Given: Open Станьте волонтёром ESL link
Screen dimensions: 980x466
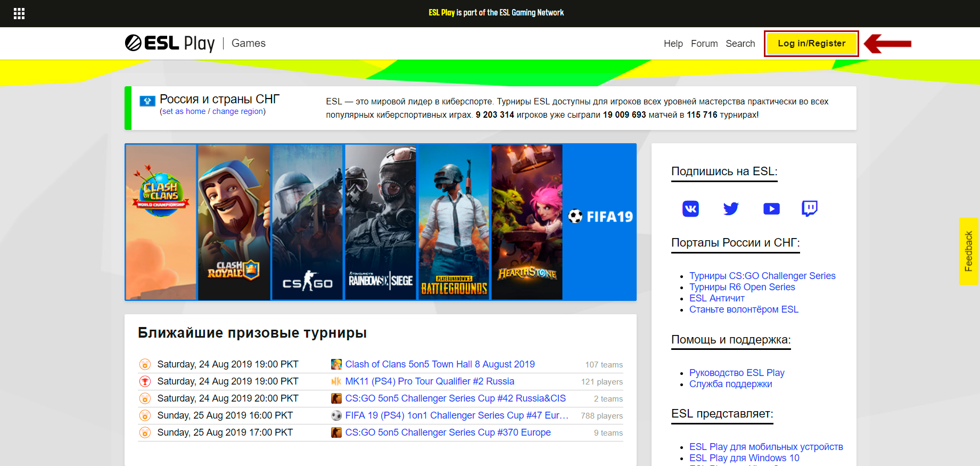Looking at the screenshot, I should point(744,309).
